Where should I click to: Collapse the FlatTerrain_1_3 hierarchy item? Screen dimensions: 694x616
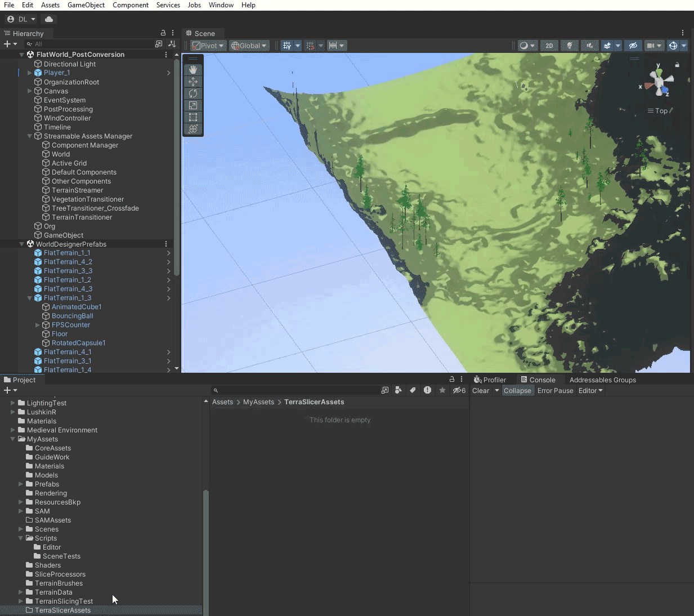point(30,298)
